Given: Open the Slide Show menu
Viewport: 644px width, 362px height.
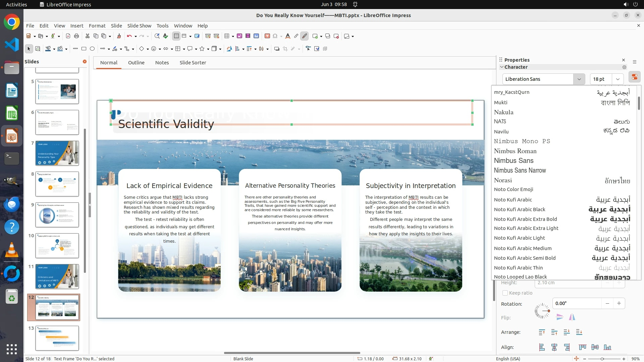Looking at the screenshot, I should (x=139, y=26).
